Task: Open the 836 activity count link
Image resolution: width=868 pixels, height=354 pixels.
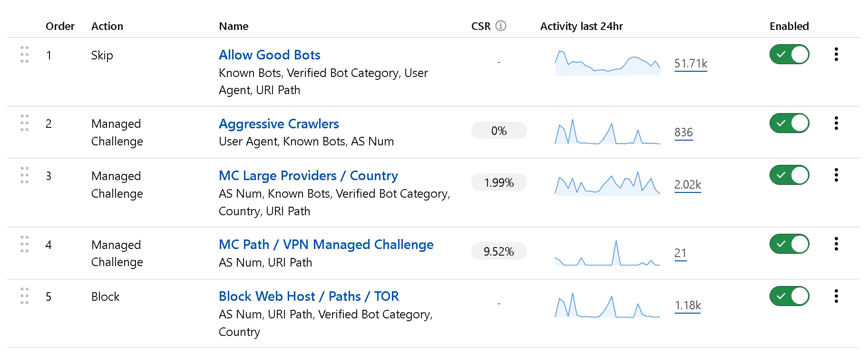Action: [683, 133]
